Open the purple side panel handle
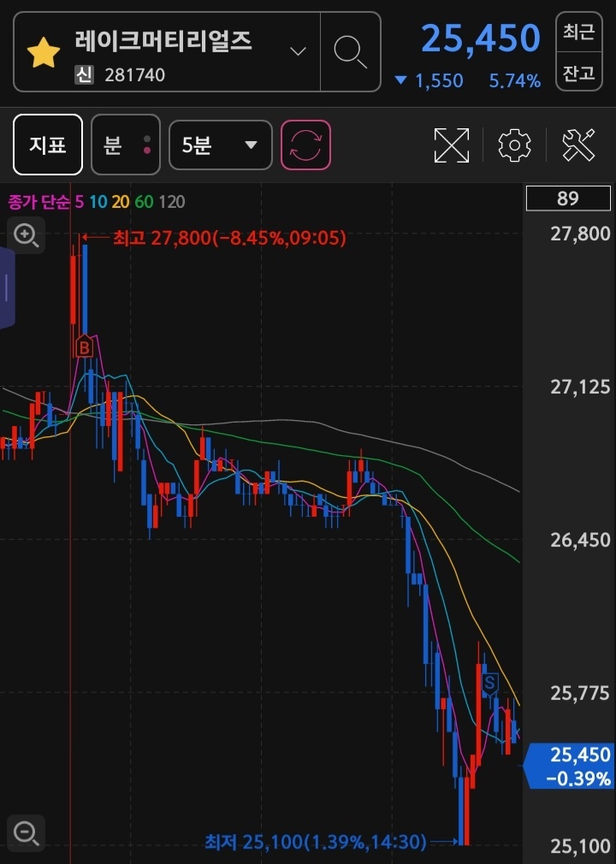This screenshot has width=616, height=864. [x=7, y=287]
